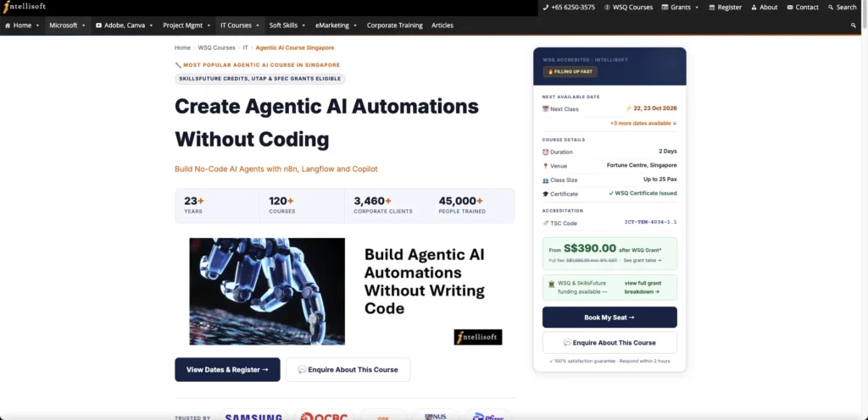Open the Microsoft menu

click(x=63, y=25)
